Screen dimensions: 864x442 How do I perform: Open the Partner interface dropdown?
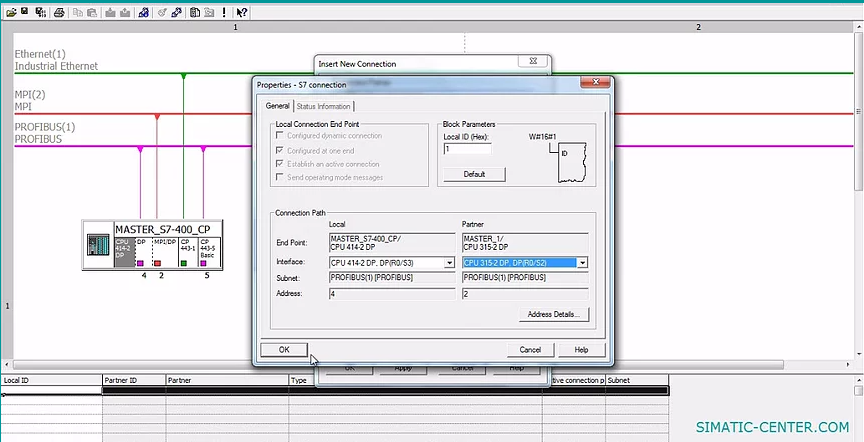coord(581,263)
